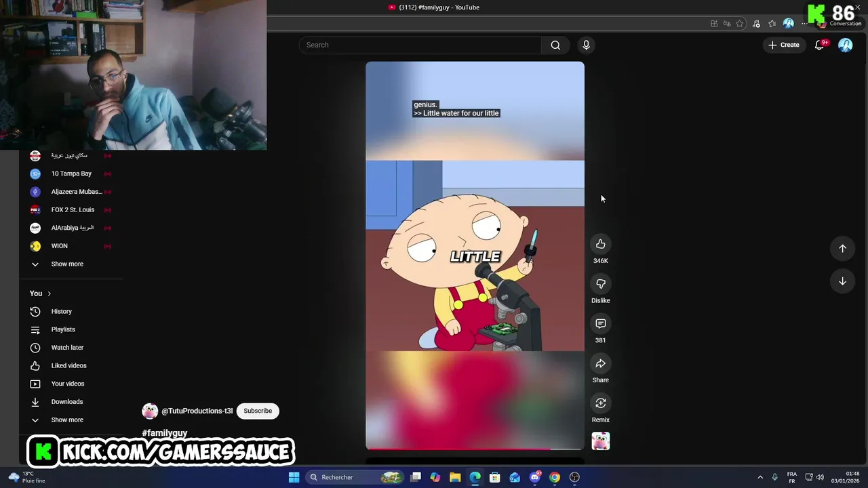Launch Copilot from the taskbar

tap(435, 477)
